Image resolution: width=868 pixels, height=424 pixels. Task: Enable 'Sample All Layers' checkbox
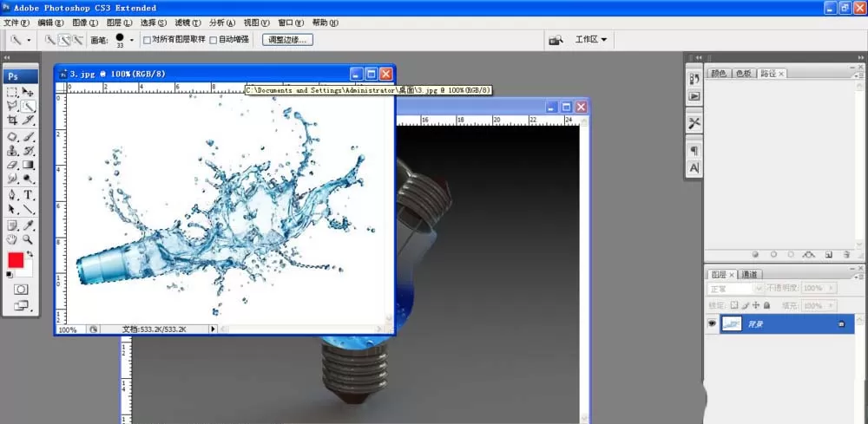click(147, 40)
